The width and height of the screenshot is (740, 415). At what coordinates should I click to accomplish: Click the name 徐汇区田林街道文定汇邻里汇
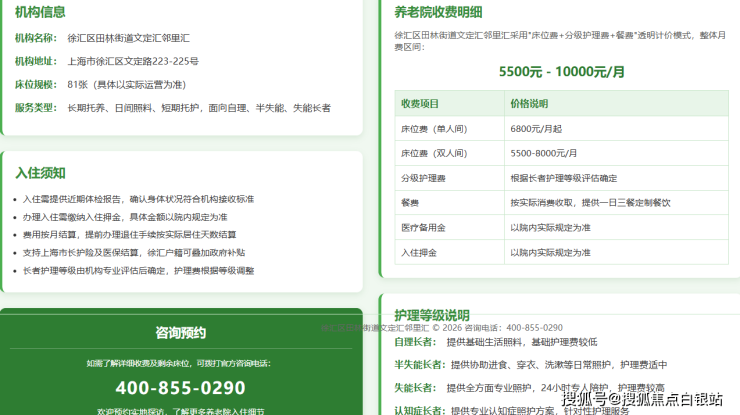(128, 38)
